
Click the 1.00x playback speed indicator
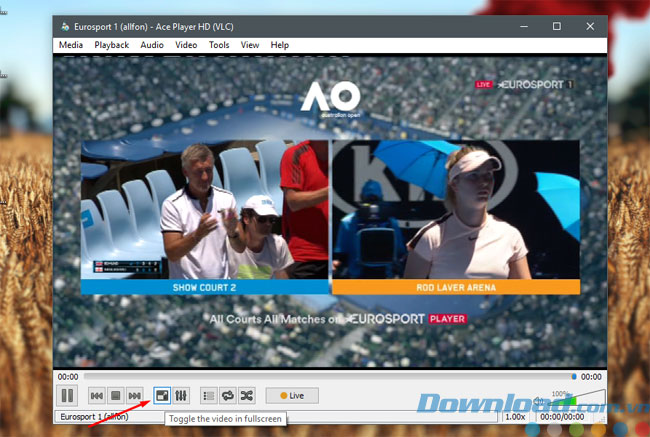(x=515, y=416)
